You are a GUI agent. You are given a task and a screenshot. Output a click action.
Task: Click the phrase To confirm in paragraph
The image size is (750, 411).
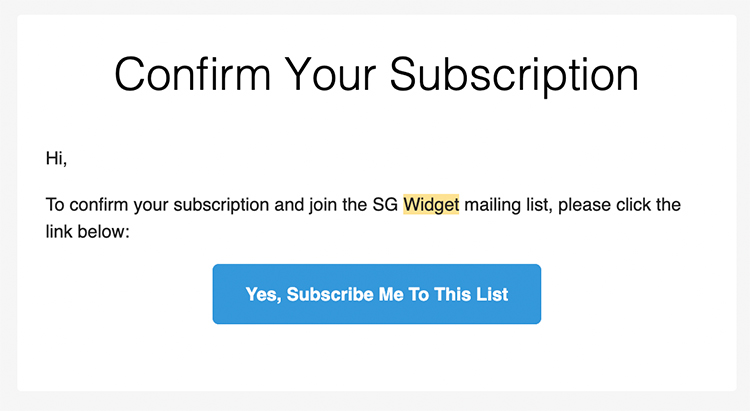pyautogui.click(x=87, y=205)
